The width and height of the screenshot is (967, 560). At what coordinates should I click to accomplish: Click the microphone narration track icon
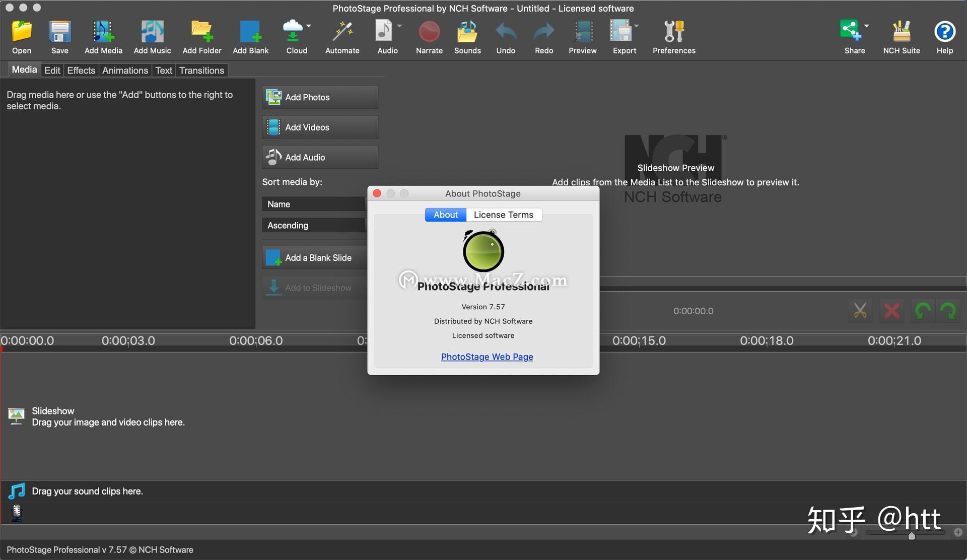click(17, 513)
